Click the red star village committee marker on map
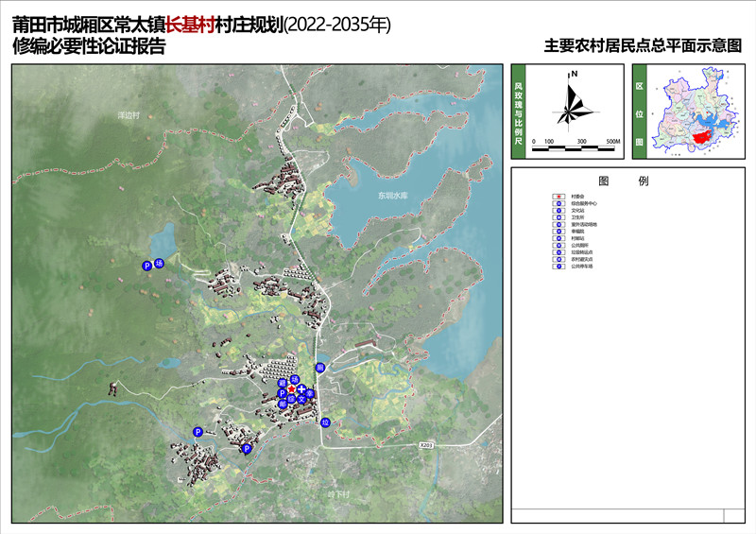 (x=292, y=389)
